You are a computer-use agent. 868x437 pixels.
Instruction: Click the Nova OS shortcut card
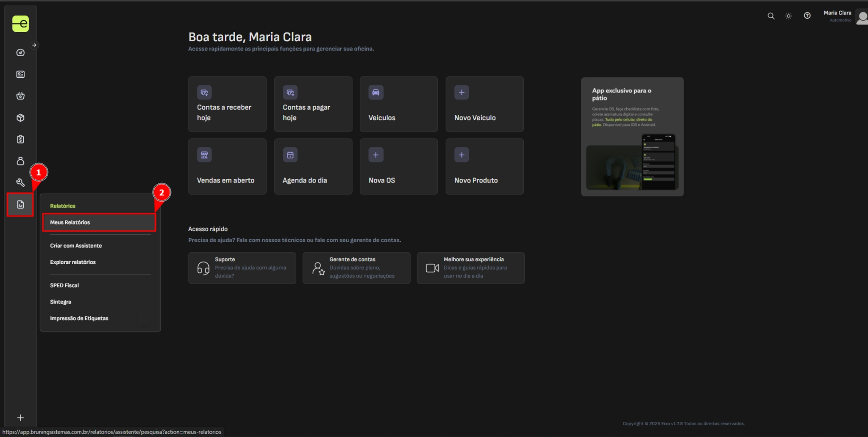pos(398,166)
